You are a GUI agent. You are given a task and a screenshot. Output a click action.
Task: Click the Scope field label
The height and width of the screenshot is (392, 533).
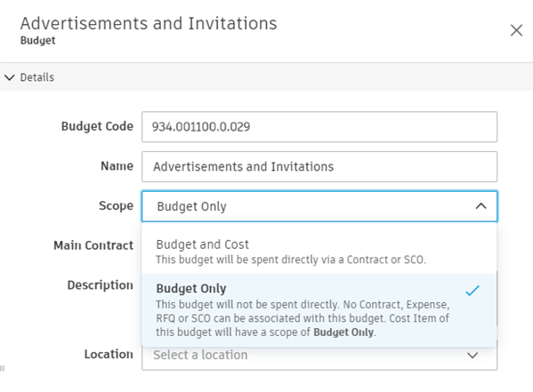click(116, 206)
